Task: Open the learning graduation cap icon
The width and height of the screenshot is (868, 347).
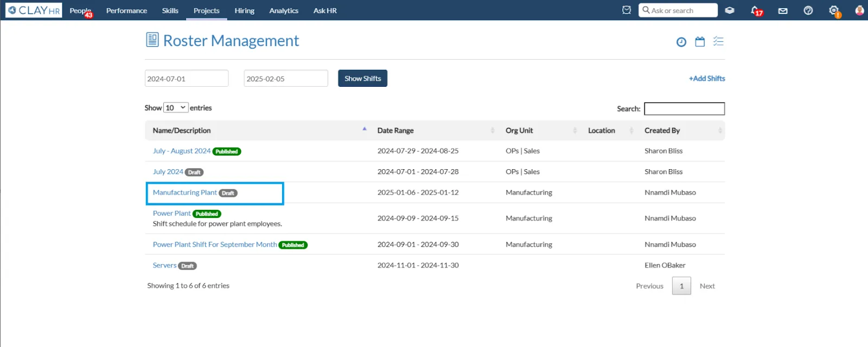Action: pos(730,10)
